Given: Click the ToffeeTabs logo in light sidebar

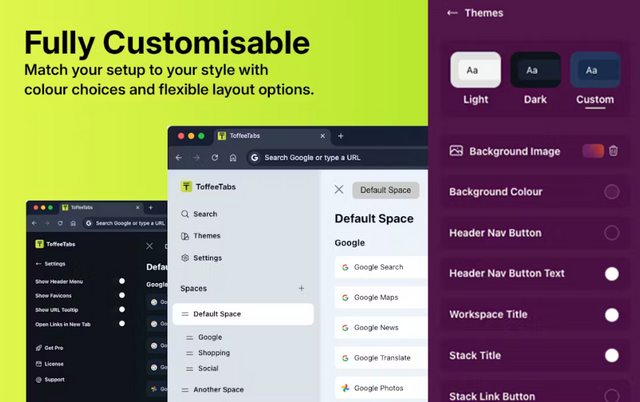Looking at the screenshot, I should (186, 187).
